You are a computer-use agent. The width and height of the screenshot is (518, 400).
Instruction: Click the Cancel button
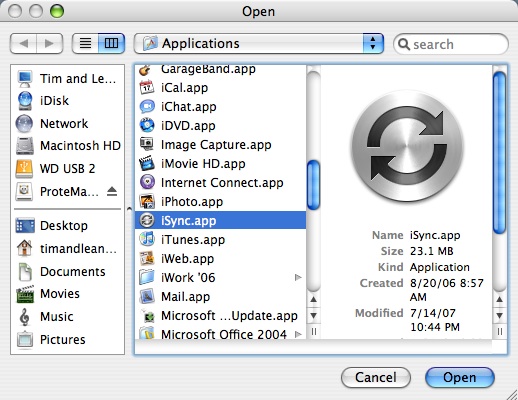(376, 378)
